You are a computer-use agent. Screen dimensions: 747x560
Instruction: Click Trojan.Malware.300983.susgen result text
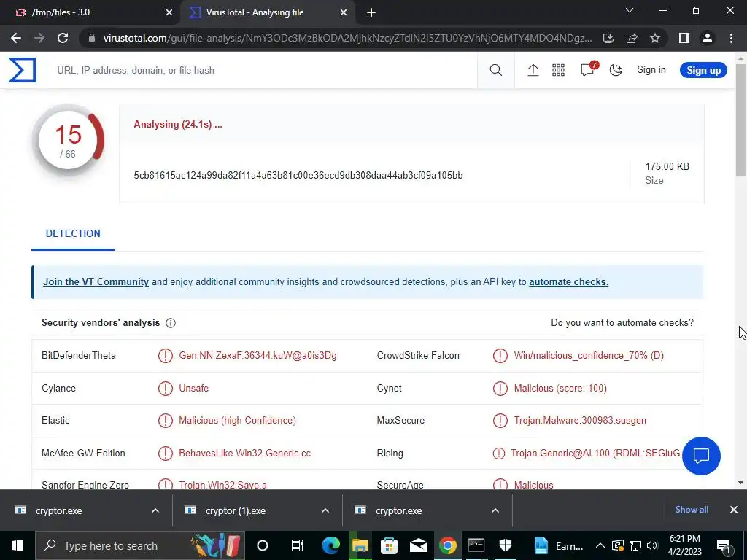(580, 421)
